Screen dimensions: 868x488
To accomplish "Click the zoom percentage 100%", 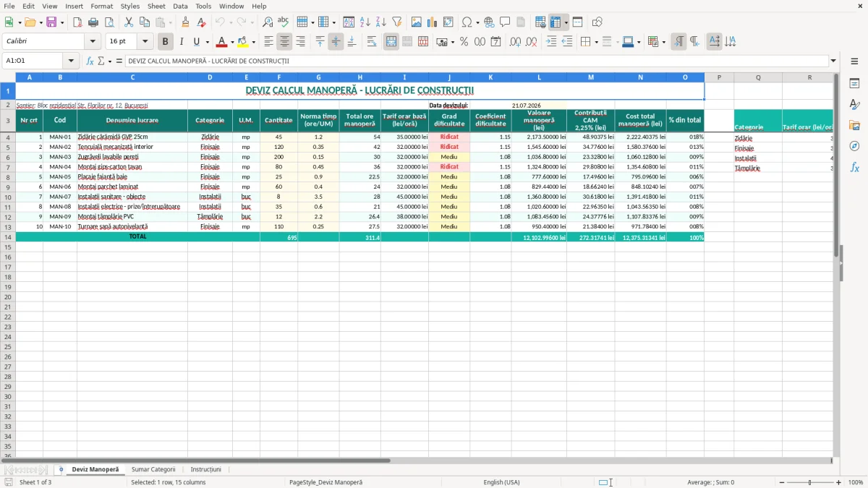I will pyautogui.click(x=856, y=482).
